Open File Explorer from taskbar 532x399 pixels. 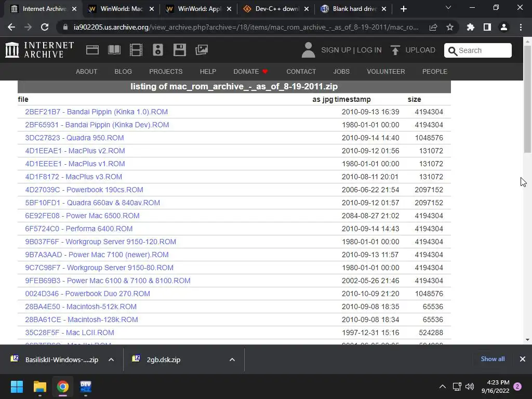(39, 387)
